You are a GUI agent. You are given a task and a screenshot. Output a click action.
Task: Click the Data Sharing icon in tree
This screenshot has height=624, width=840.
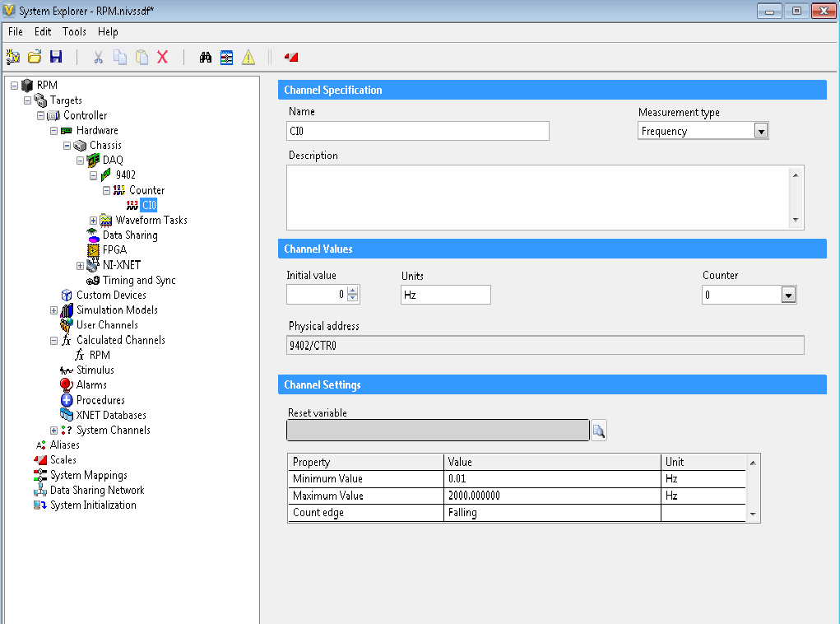(93, 235)
